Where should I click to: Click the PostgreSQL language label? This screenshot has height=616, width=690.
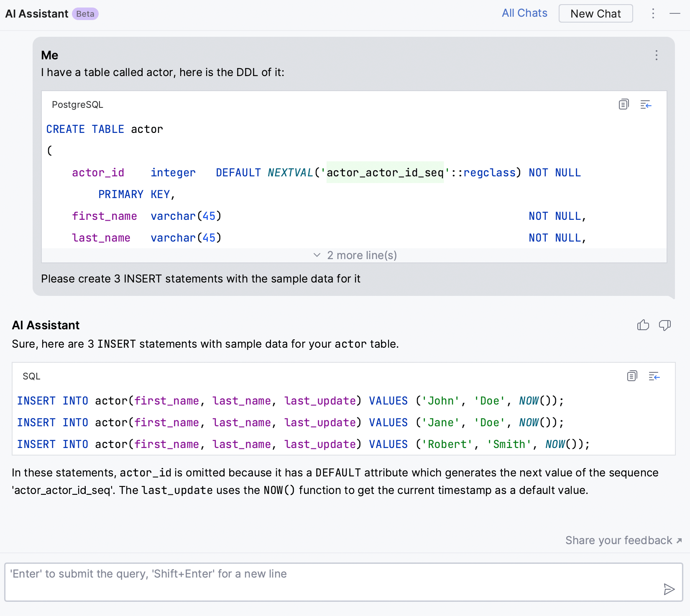[x=77, y=104]
